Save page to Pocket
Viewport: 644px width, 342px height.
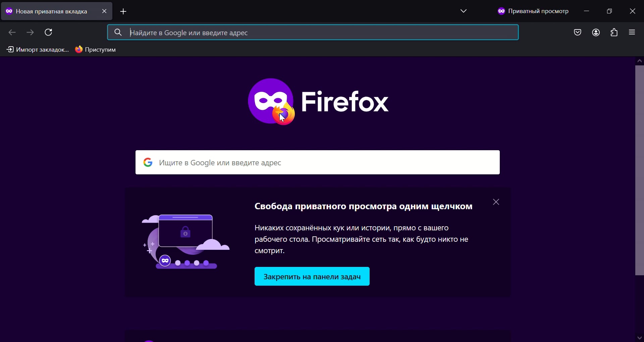pyautogui.click(x=578, y=32)
